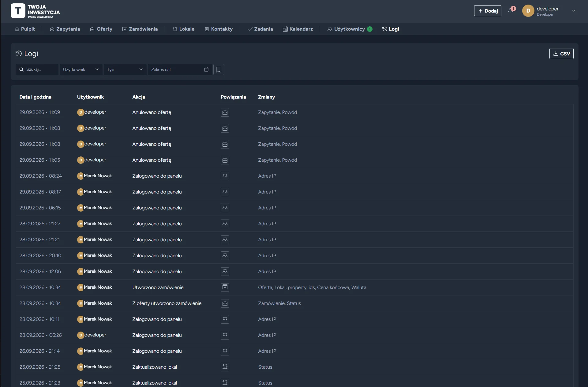
Task: Click the Szukaj search field
Action: 37,70
